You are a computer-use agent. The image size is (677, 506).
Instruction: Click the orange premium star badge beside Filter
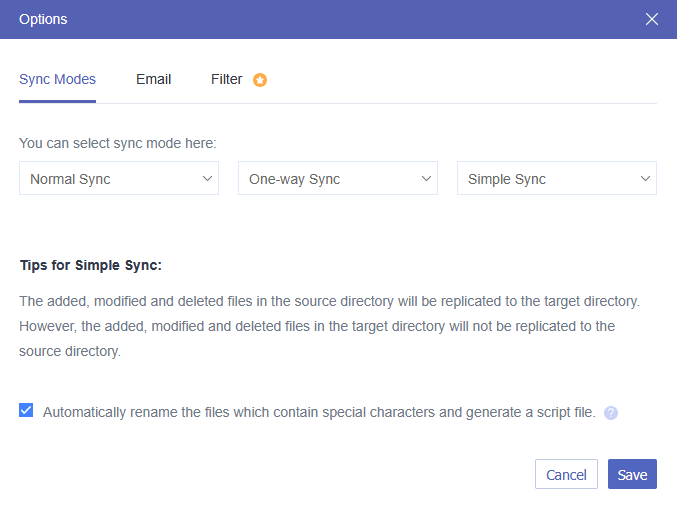pyautogui.click(x=260, y=80)
